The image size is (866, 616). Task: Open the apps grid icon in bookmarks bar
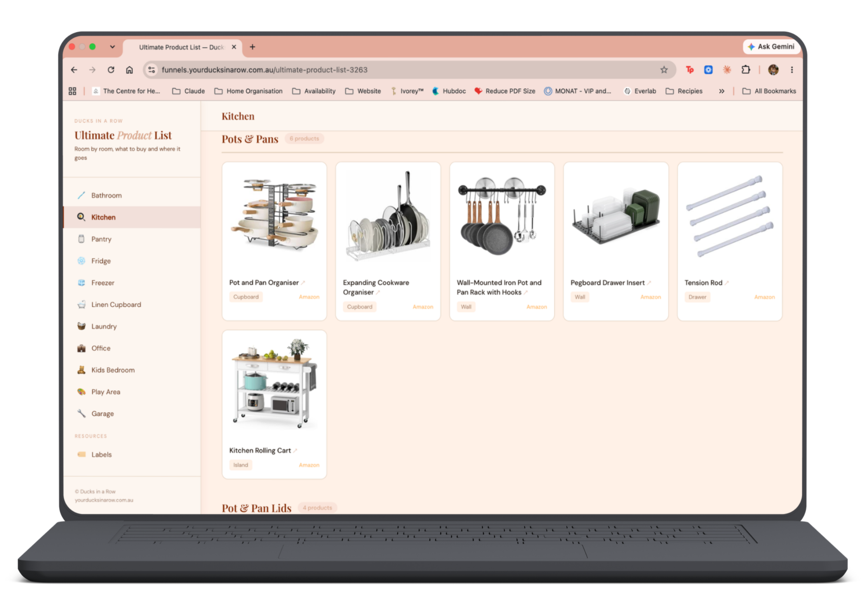click(x=72, y=91)
